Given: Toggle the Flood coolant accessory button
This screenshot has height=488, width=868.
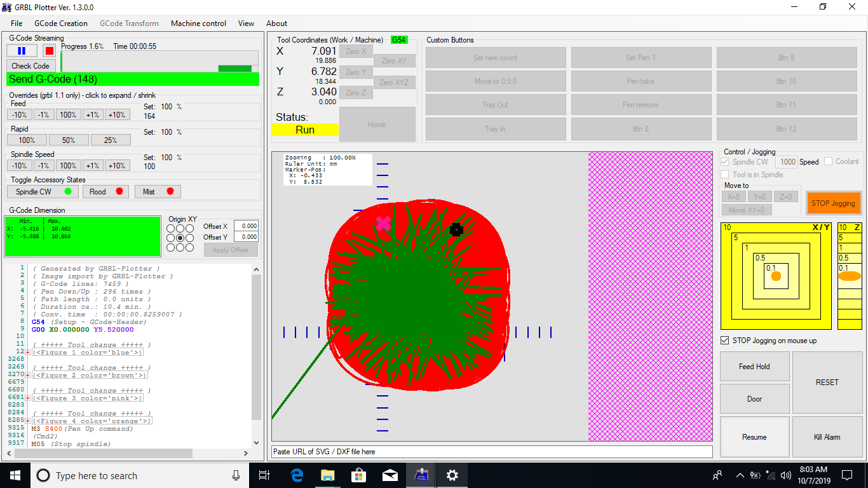Looking at the screenshot, I should [x=105, y=192].
